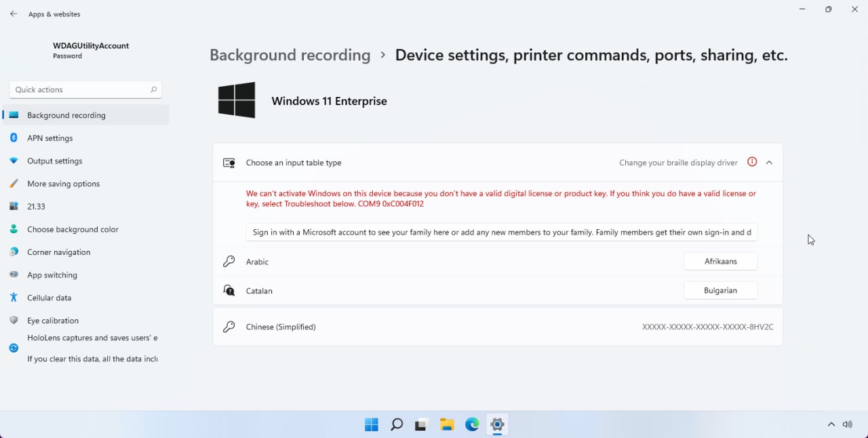
Task: Click the certificate icon beside Choose an input table type
Action: [x=229, y=163]
